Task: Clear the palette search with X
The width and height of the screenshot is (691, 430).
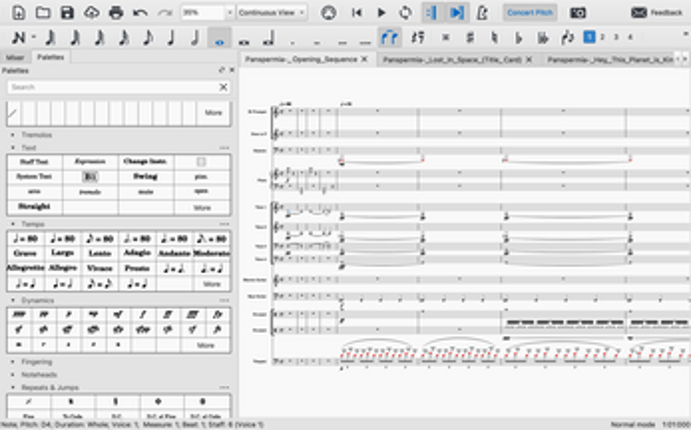Action: point(223,87)
